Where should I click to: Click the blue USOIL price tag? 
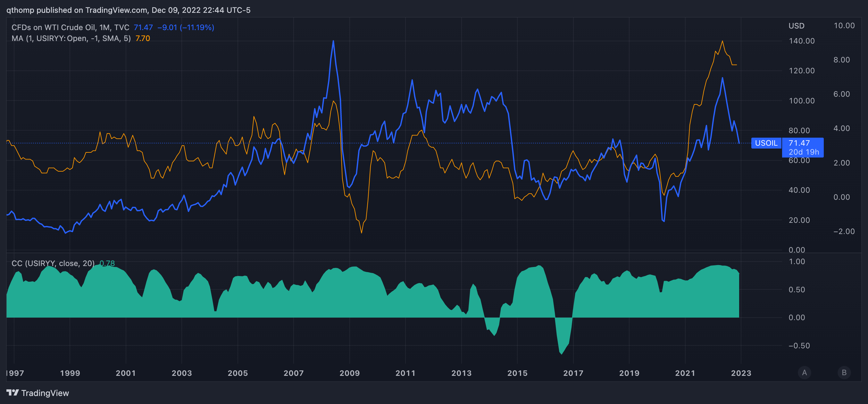[766, 143]
